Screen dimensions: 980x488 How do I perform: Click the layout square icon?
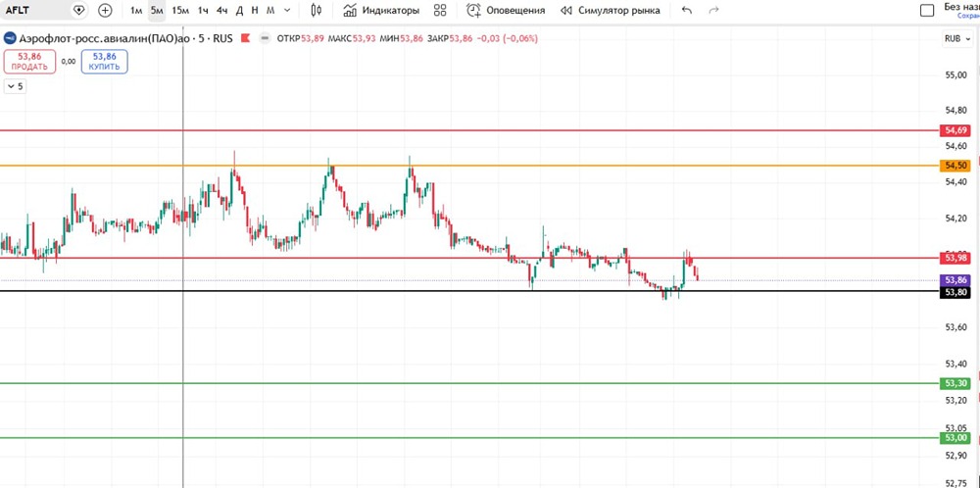(x=927, y=11)
